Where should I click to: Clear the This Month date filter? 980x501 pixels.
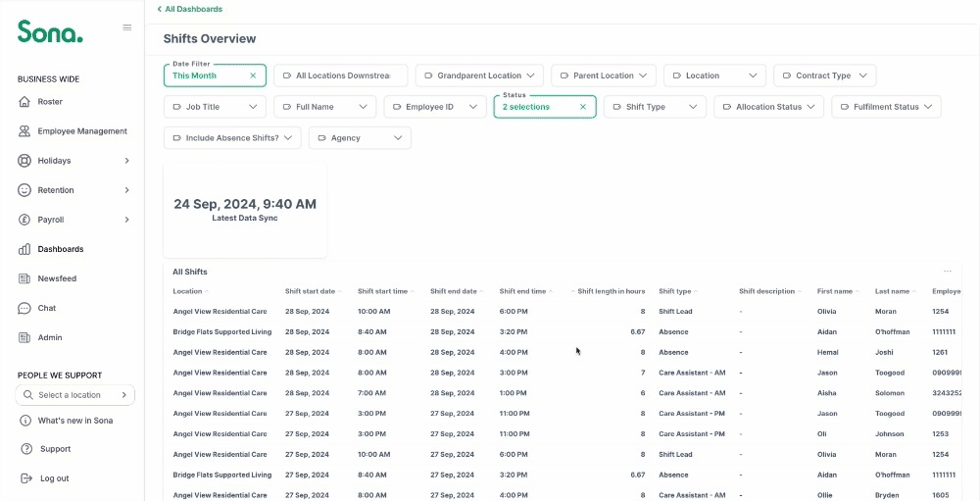253,75
